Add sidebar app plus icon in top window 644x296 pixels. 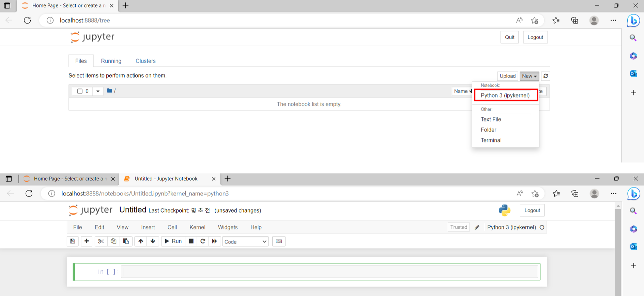tap(633, 93)
